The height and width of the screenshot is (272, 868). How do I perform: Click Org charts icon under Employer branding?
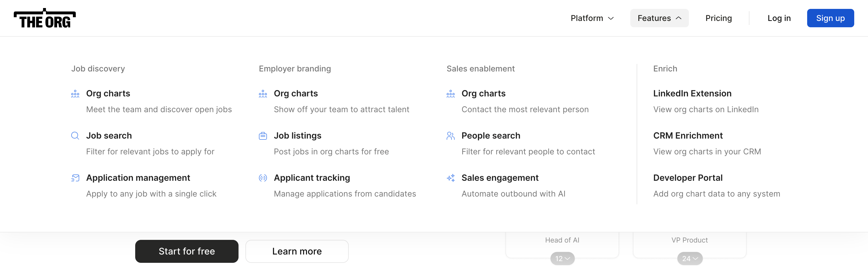(263, 94)
